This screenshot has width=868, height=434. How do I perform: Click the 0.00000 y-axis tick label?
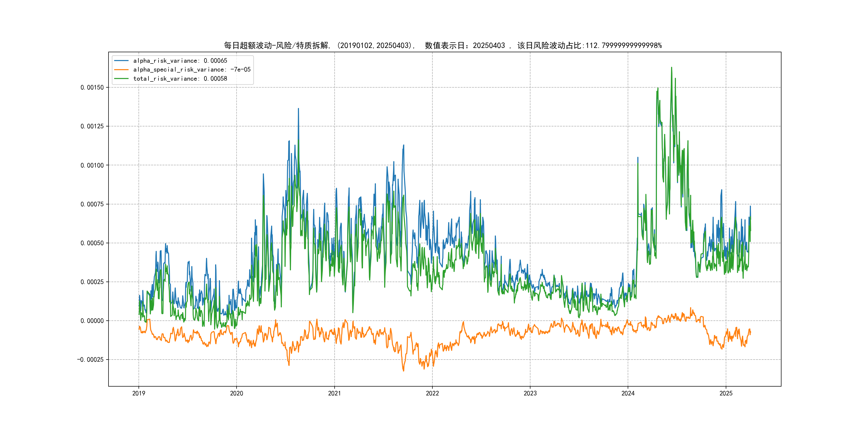pyautogui.click(x=92, y=321)
